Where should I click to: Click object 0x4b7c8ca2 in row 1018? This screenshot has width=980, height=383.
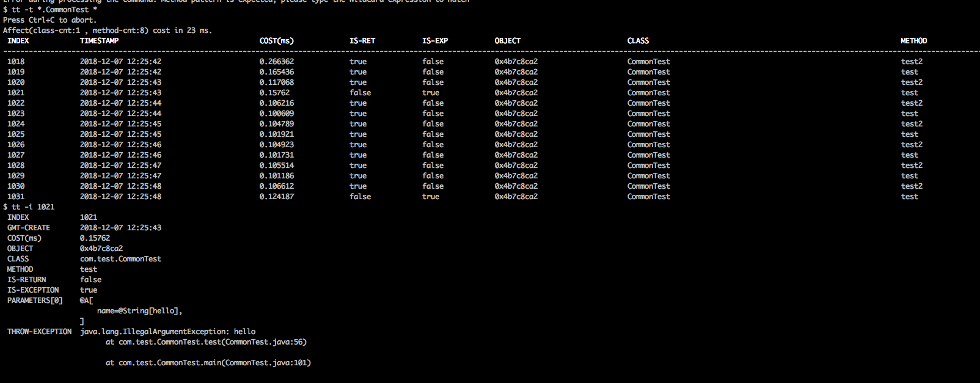click(x=516, y=62)
